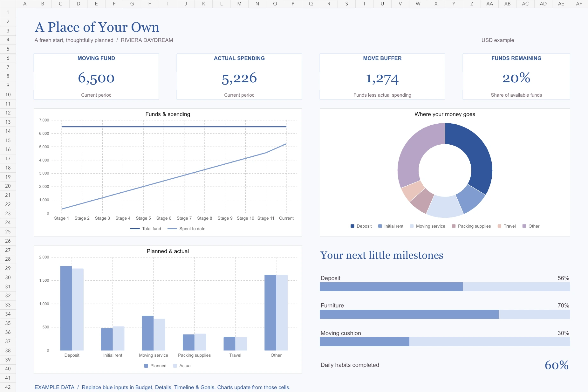
Task: Select row 26 header
Action: pos(8,241)
